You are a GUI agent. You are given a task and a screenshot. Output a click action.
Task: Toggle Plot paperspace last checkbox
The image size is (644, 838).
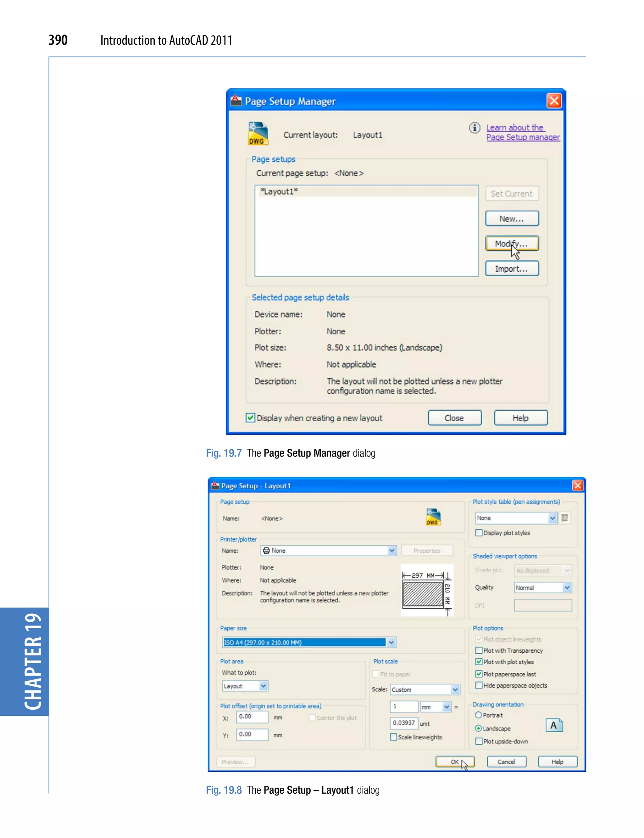pyautogui.click(x=479, y=674)
